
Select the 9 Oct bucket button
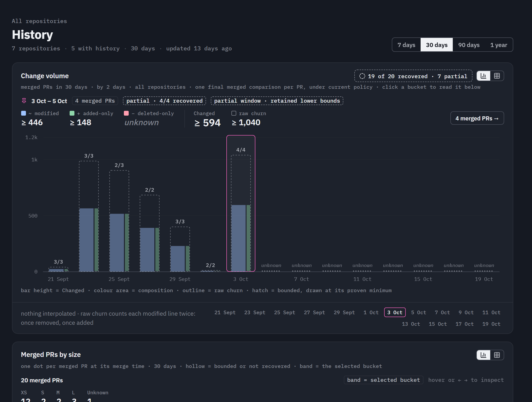(x=466, y=312)
